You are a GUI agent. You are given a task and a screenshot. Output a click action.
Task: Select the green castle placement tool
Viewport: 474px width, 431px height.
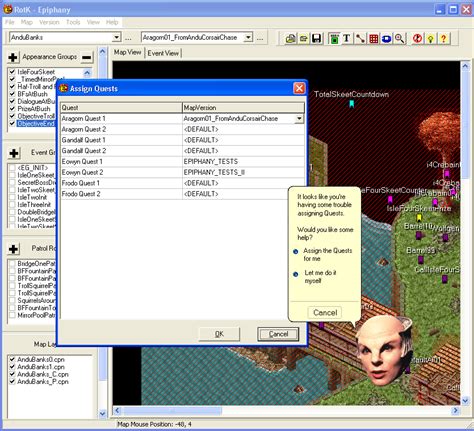(x=334, y=39)
